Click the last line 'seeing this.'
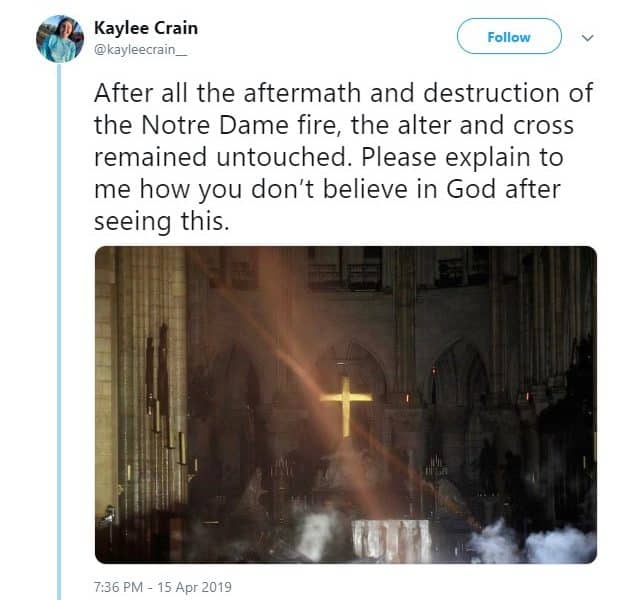 162,222
